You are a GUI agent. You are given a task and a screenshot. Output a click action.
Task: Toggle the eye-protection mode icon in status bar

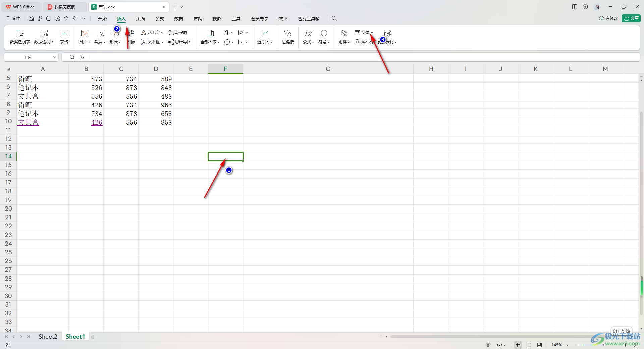click(x=488, y=345)
